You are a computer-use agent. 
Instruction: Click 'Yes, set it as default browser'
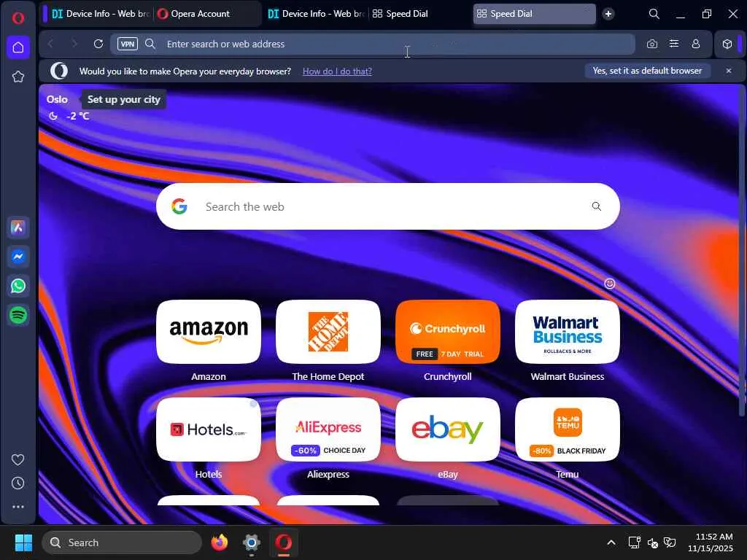point(647,71)
